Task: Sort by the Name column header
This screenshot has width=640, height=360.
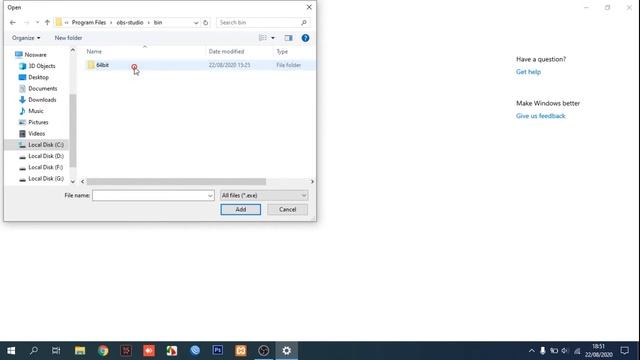Action: [x=94, y=51]
